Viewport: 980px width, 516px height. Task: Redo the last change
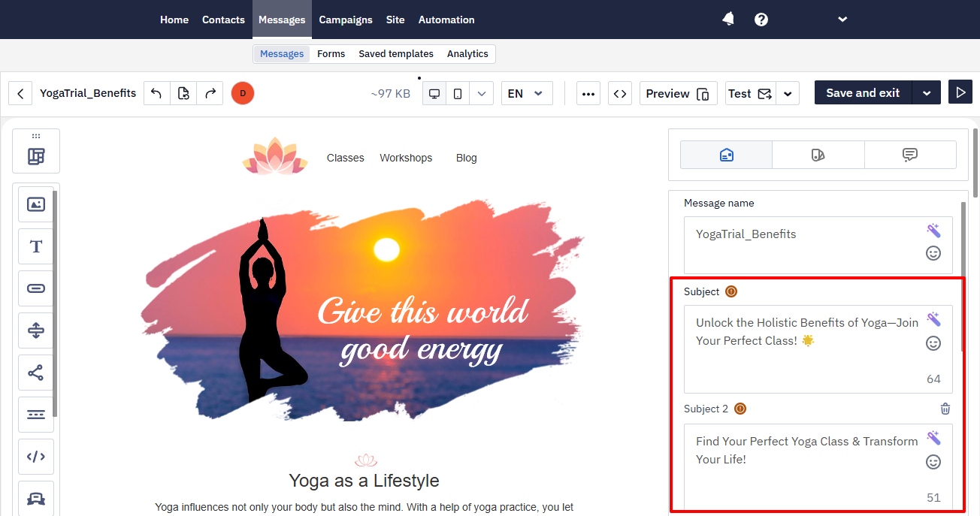pyautogui.click(x=210, y=93)
